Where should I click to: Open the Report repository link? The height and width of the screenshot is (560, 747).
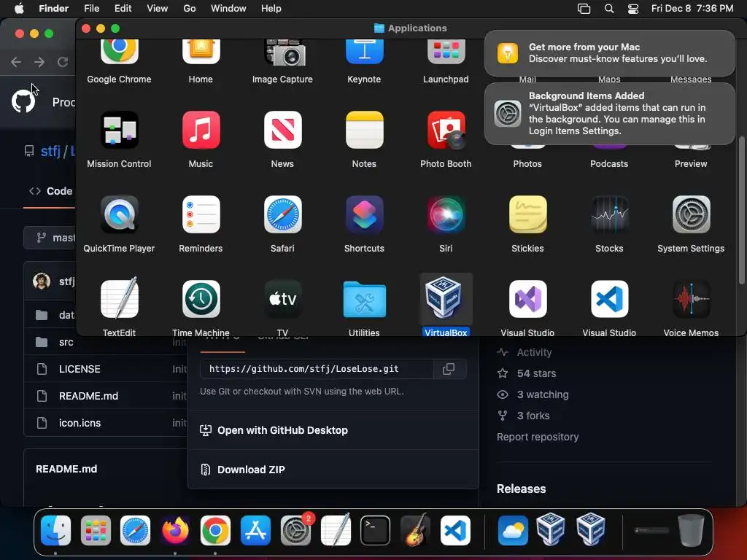click(538, 437)
